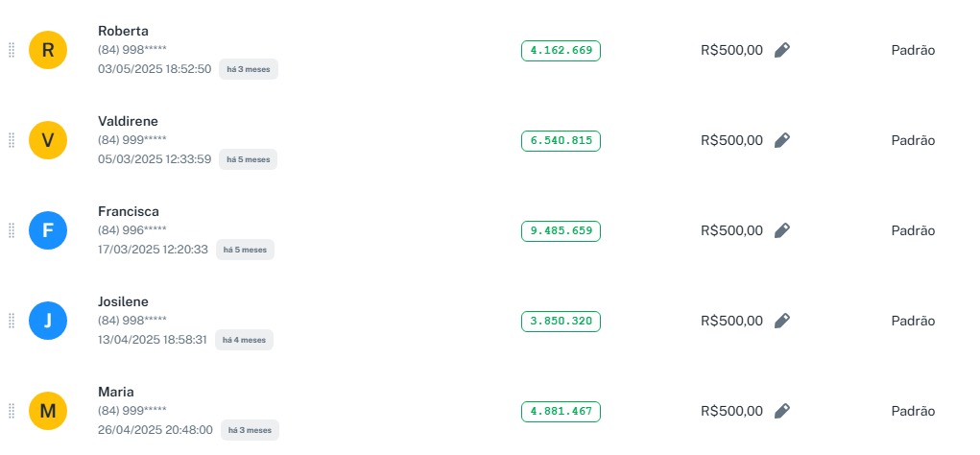
Task: Click Josilene's edit pencil icon
Action: [782, 321]
